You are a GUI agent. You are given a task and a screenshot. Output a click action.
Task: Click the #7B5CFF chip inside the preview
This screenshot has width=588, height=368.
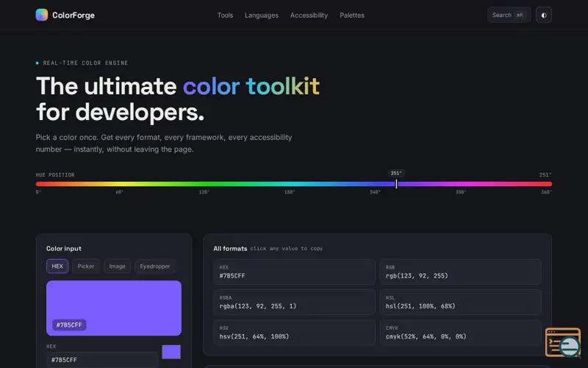tap(69, 325)
